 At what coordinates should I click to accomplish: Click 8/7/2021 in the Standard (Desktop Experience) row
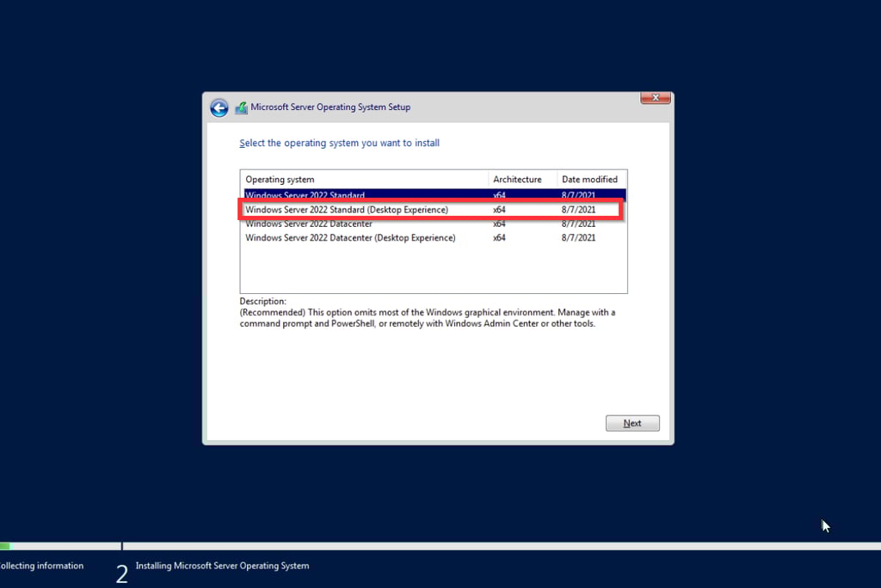[578, 210]
